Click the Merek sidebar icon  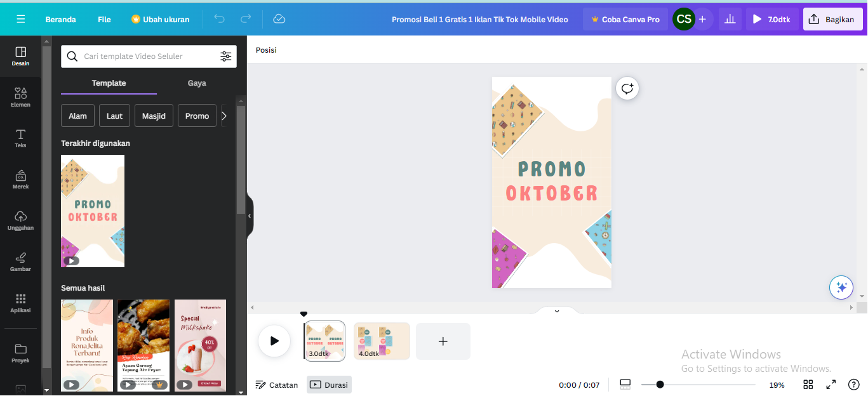click(20, 178)
